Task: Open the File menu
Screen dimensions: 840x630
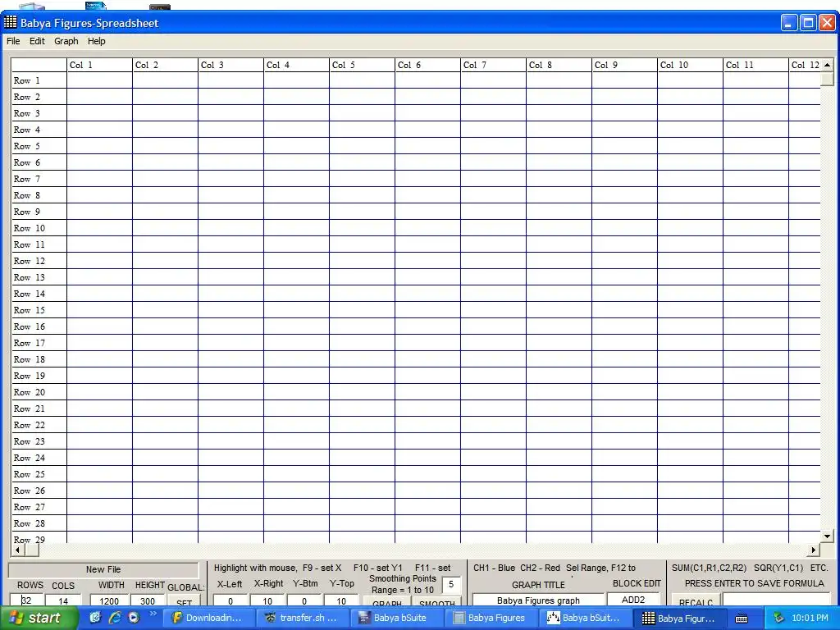Action: click(x=13, y=41)
